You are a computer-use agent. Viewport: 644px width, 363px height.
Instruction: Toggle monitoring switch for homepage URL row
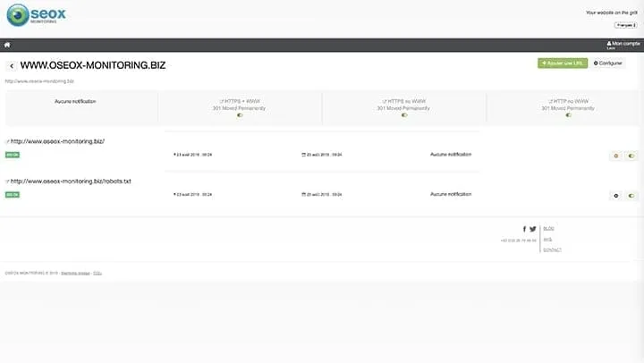tap(631, 156)
